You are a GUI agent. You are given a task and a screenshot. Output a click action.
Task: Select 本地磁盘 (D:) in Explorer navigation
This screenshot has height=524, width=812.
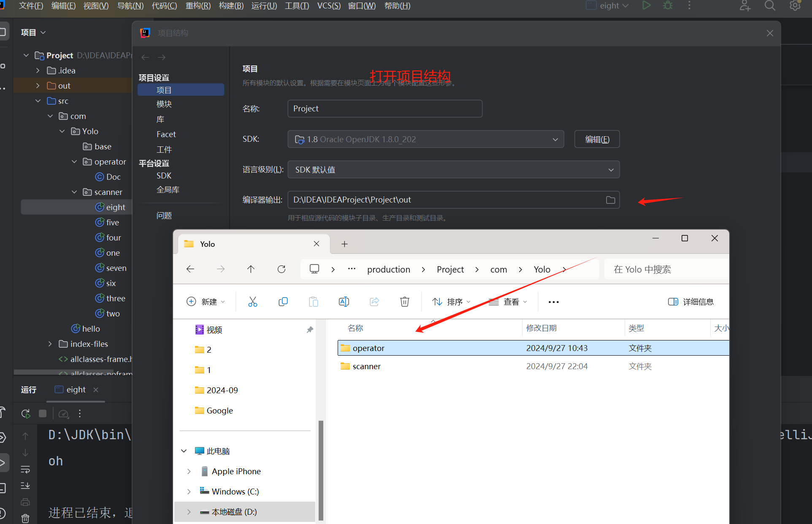pos(245,512)
